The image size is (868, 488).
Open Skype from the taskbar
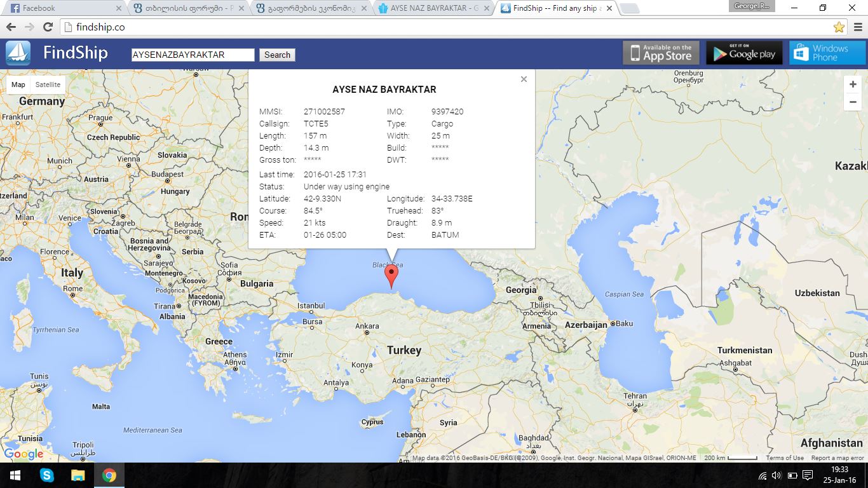[x=47, y=475]
